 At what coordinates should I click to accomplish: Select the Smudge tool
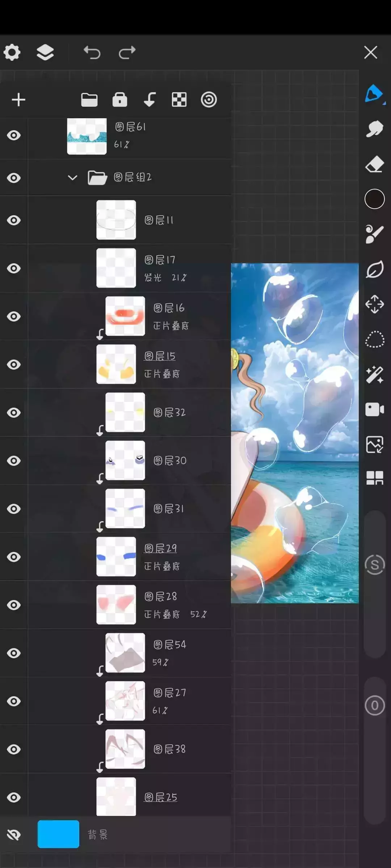tap(374, 129)
